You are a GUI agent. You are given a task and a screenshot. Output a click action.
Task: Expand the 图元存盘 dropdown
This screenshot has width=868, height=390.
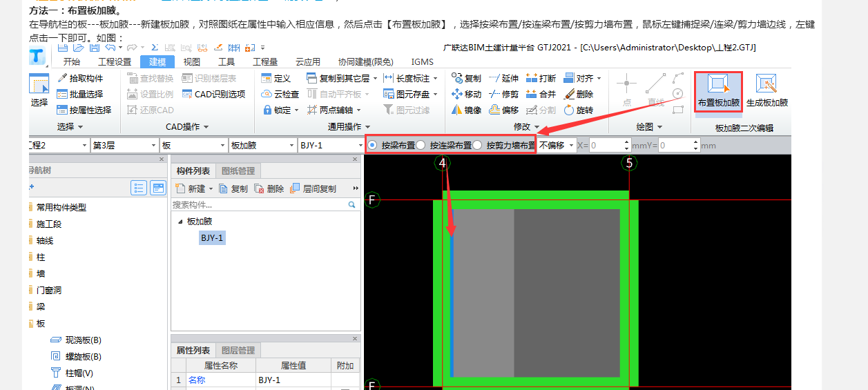click(436, 95)
